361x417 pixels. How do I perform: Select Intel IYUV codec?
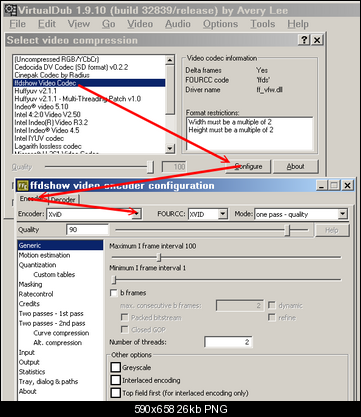(89, 138)
